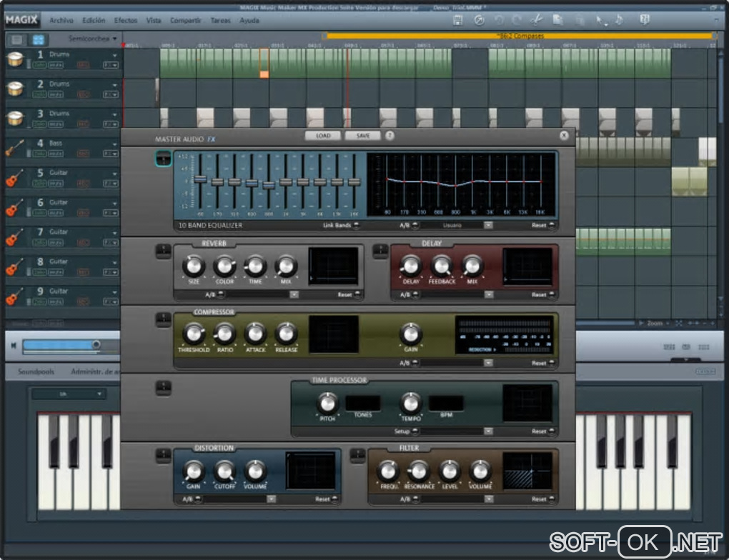Click the Copy icon in toolbar
The height and width of the screenshot is (560, 729).
557,19
